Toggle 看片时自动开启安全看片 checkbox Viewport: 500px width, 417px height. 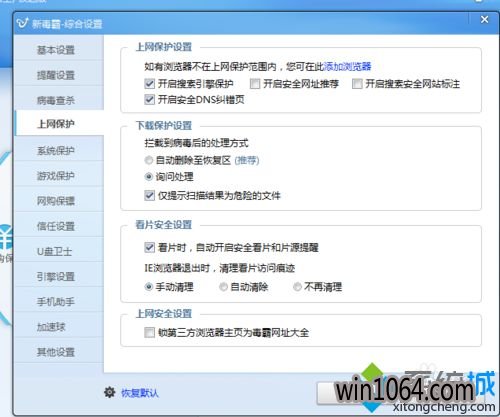(x=149, y=247)
